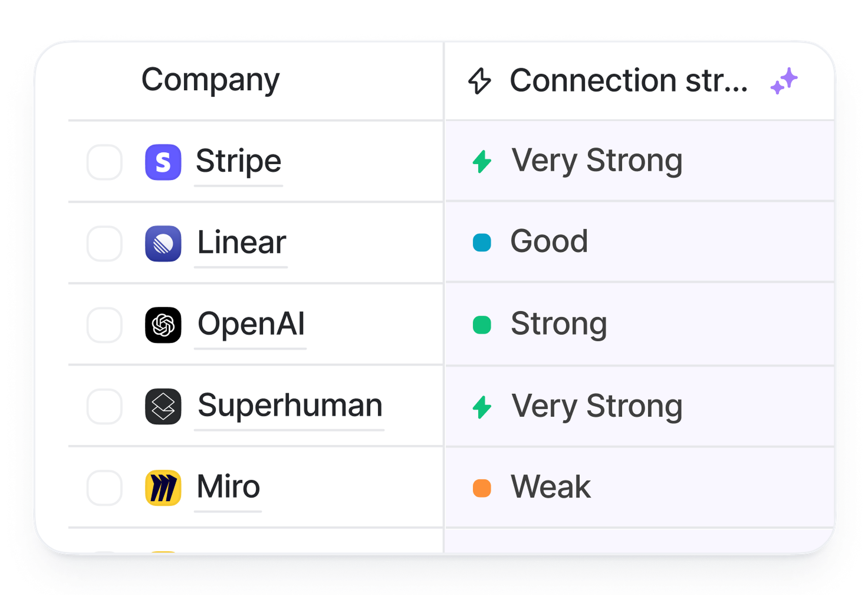Tick the checkbox next to Stripe
Viewport: 868px width, 595px height.
point(105,162)
